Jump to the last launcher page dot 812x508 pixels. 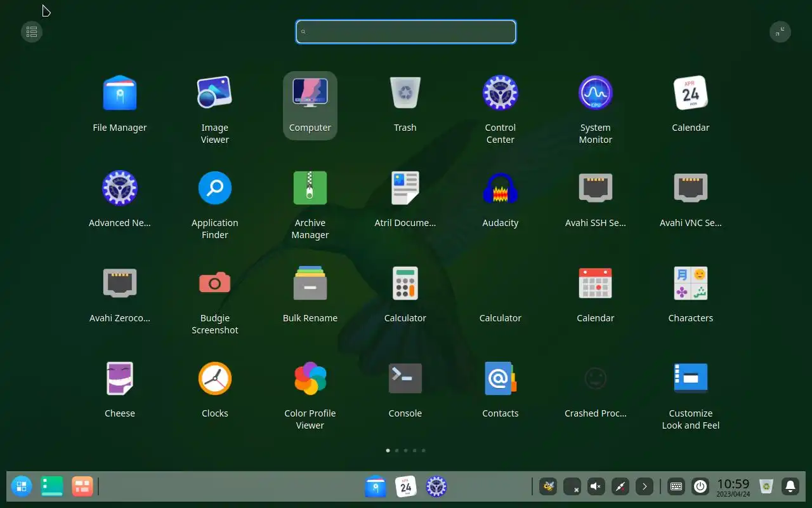(x=424, y=450)
